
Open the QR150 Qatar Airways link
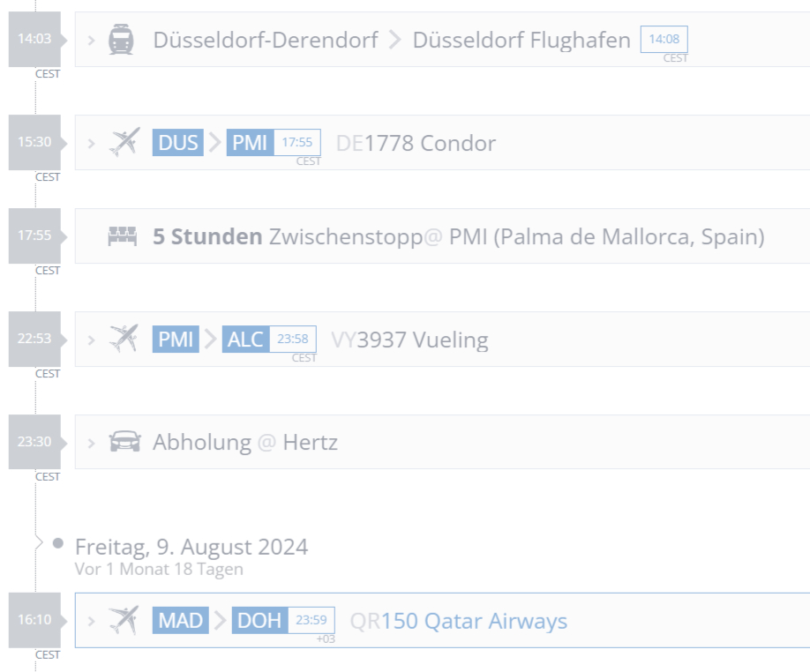[459, 621]
